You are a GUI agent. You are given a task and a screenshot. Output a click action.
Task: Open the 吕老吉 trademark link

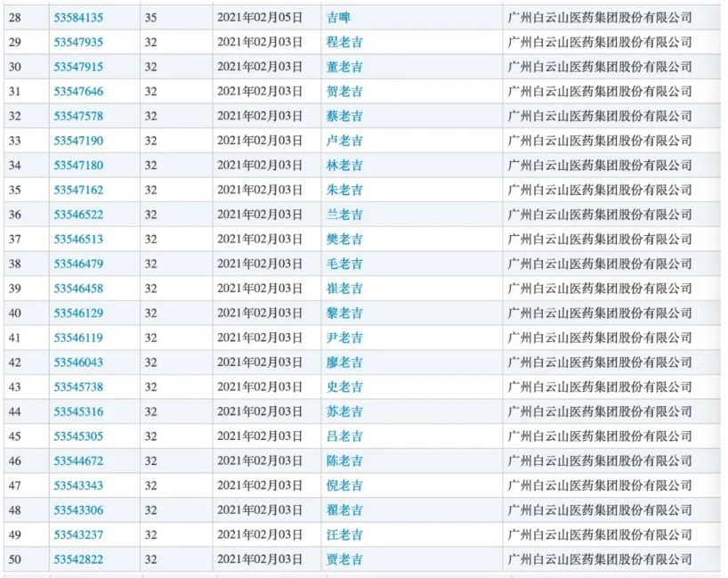[344, 436]
